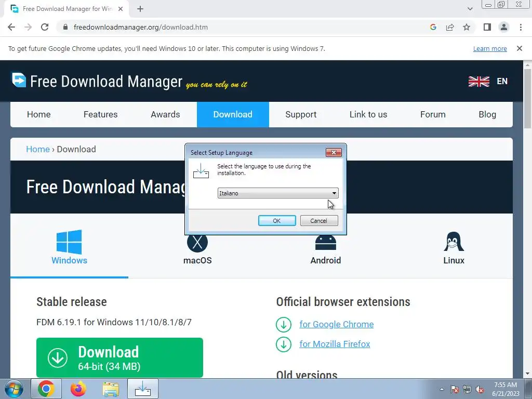Open the Support menu item

pos(301,114)
